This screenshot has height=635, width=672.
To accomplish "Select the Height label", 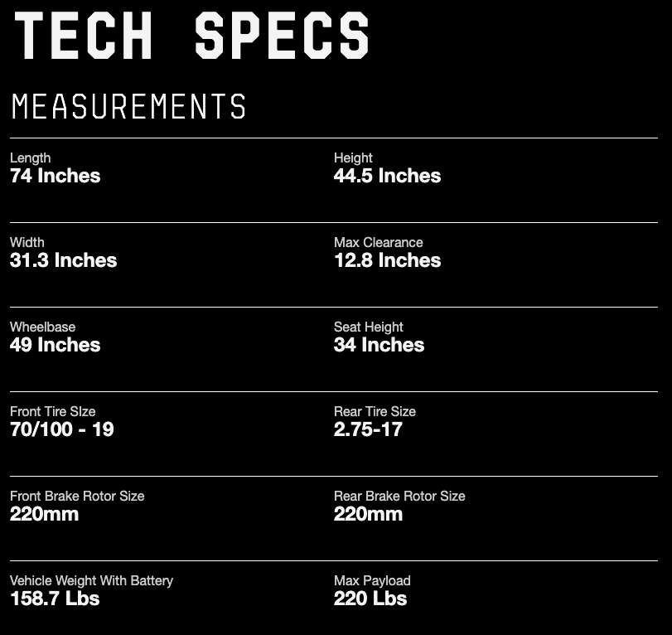I will (353, 158).
